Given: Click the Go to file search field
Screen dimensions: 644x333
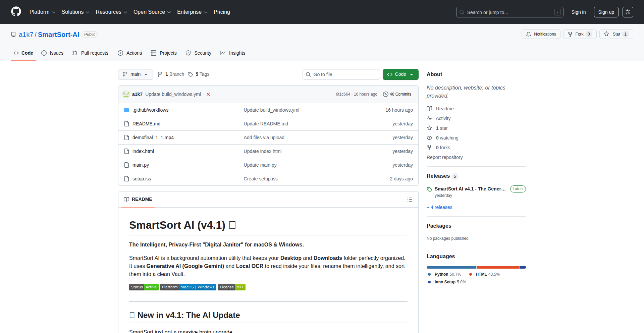Looking at the screenshot, I should (x=341, y=74).
